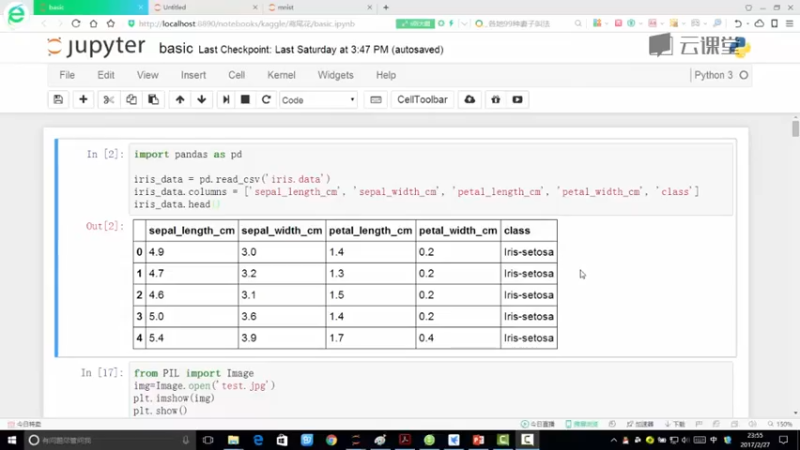Click cell value 5.4 in row 4
The width and height of the screenshot is (800, 450).
156,338
